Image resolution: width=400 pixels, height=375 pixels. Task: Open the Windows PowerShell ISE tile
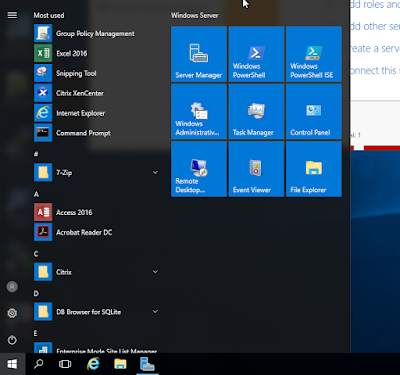[314, 54]
